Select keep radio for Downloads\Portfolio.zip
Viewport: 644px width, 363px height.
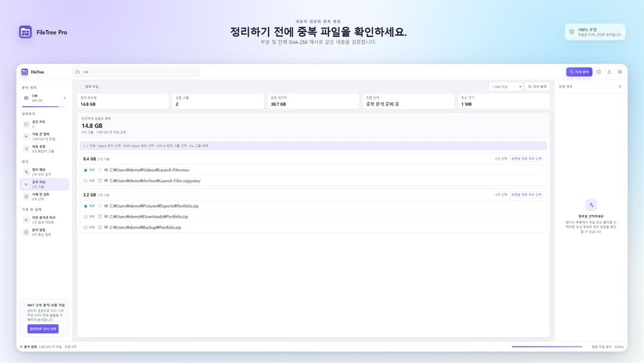[x=85, y=217]
